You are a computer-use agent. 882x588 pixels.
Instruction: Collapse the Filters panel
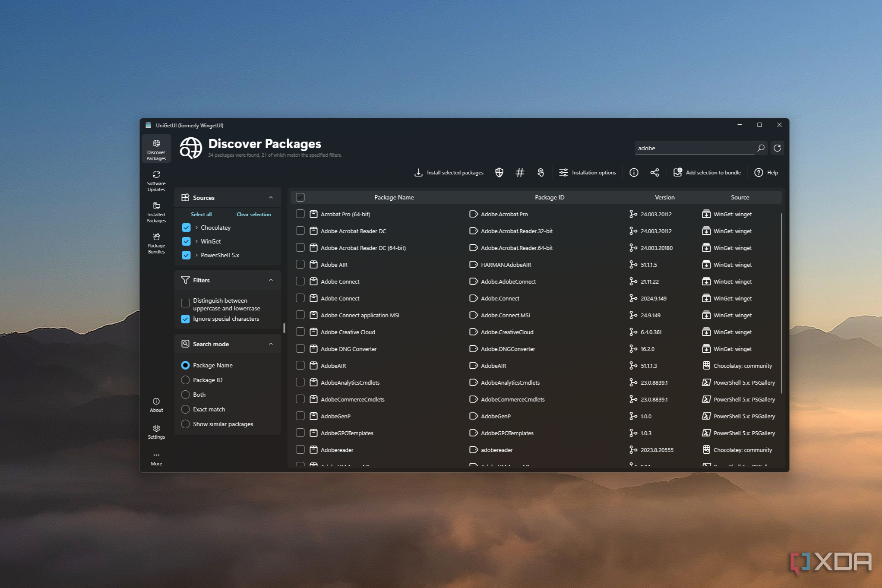(x=271, y=280)
